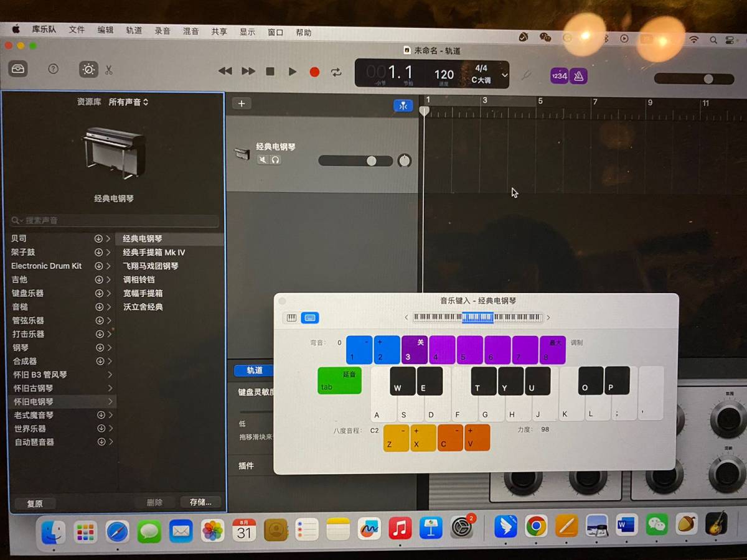Toggle the catch playhead blue button
747x560 pixels.
click(403, 106)
